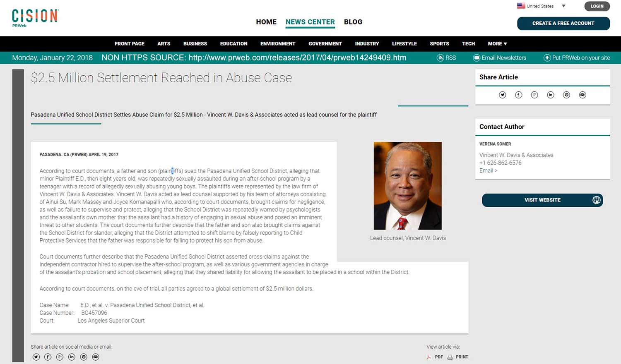Select ARTS category
Viewport: 621px width, 364px height.
pos(164,43)
